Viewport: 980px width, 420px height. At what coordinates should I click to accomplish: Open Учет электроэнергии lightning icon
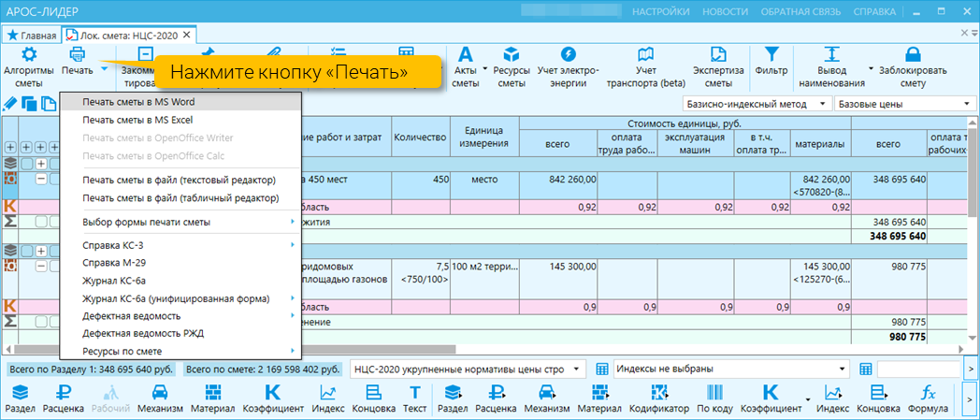569,54
